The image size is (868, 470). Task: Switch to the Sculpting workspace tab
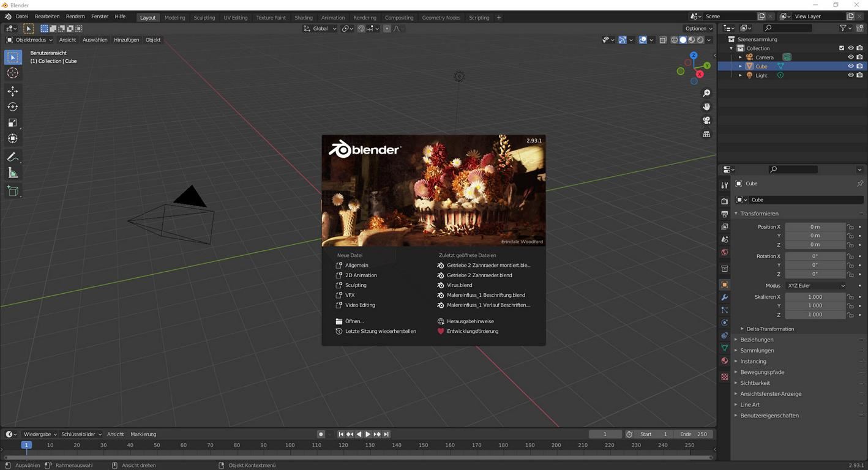click(204, 18)
